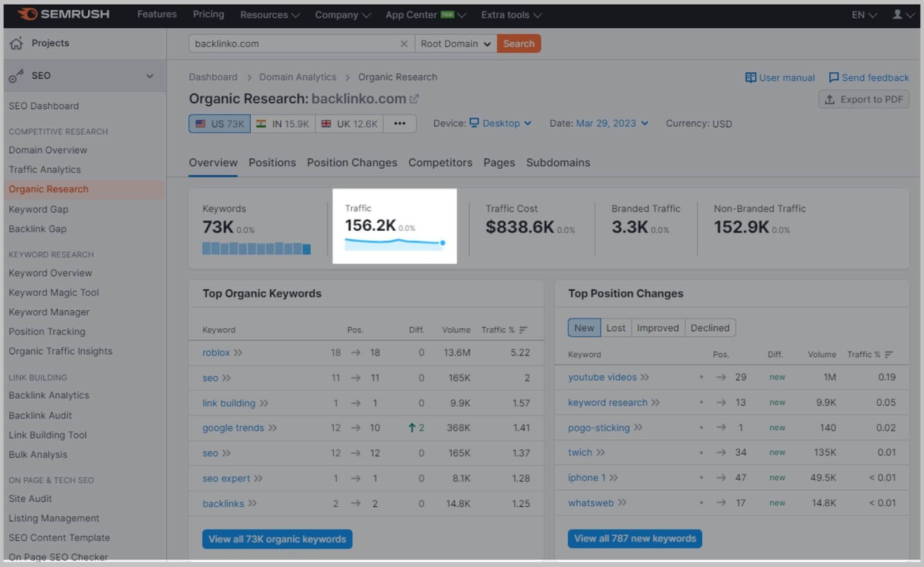Clear the domain search field X icon
Screen dimensions: 924x567
404,44
